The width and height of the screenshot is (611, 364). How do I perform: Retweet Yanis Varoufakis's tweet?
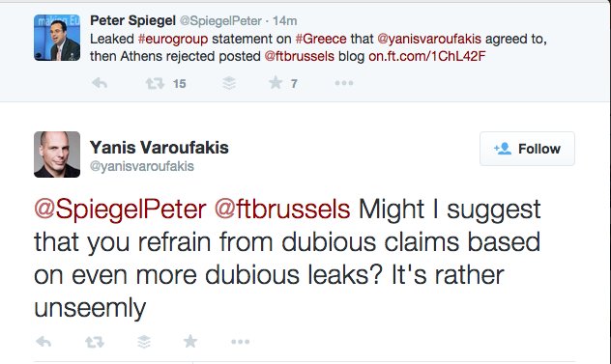coord(95,342)
